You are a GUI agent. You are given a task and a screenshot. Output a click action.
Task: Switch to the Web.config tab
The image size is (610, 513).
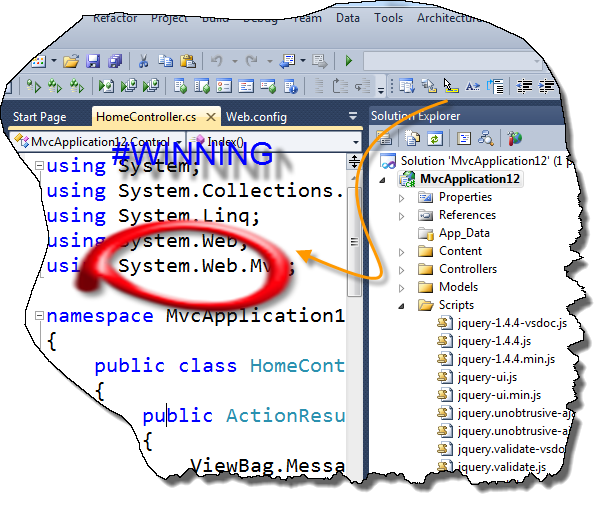point(256,117)
